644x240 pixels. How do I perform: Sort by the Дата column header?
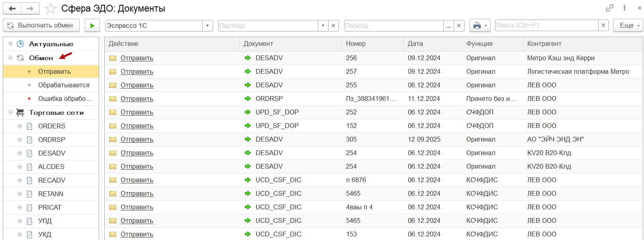pyautogui.click(x=433, y=44)
